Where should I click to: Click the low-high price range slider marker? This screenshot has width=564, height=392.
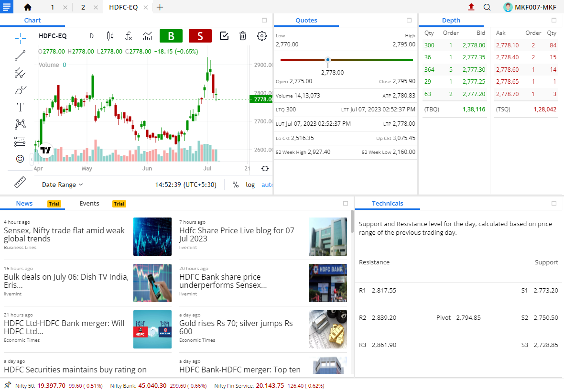(328, 60)
